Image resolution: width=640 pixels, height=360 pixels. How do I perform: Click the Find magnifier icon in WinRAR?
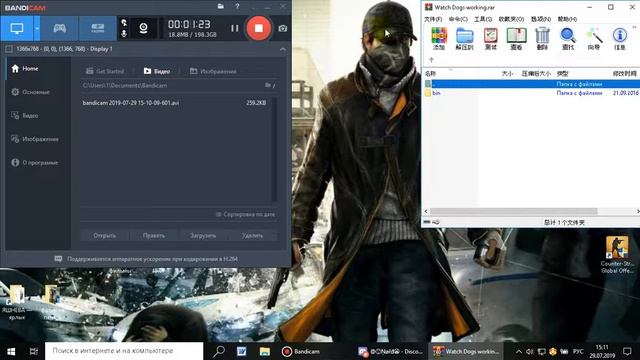pyautogui.click(x=568, y=38)
